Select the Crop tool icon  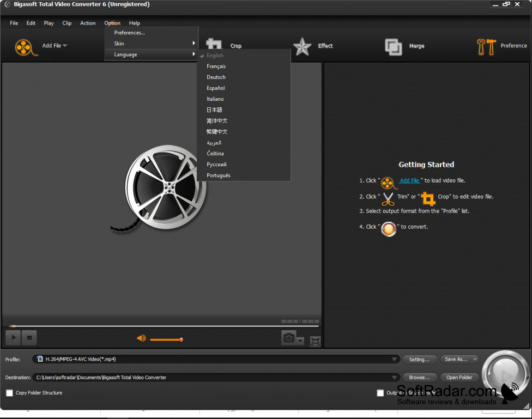[214, 45]
